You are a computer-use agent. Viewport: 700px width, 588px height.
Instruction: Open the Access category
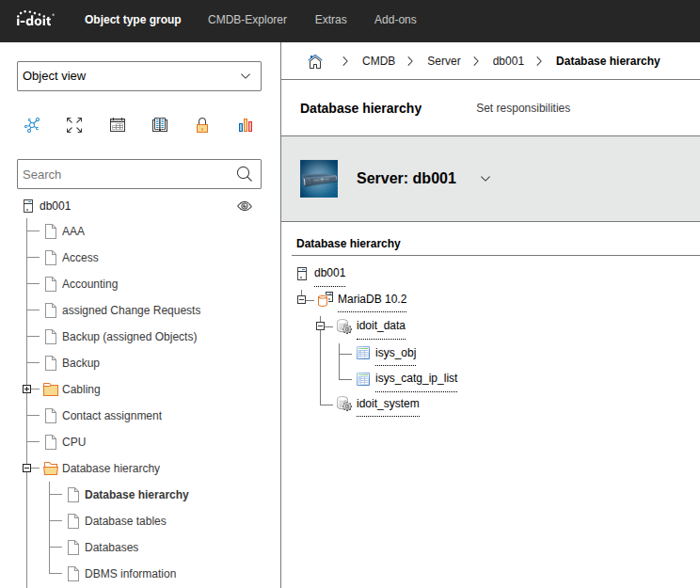click(x=80, y=258)
